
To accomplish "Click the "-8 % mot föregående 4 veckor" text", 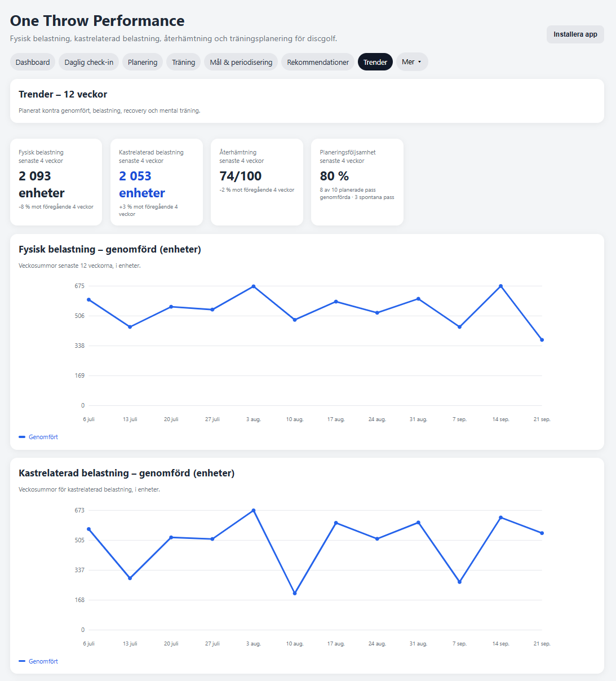I will tap(56, 207).
